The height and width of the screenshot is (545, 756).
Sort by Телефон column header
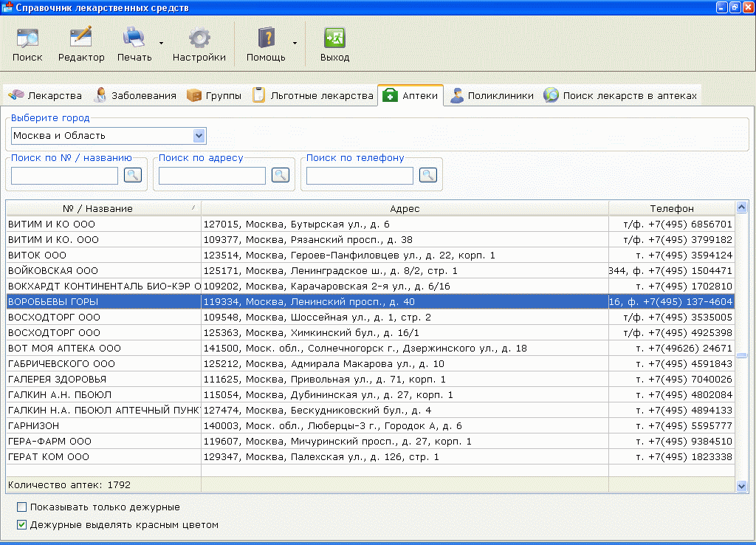(x=672, y=208)
